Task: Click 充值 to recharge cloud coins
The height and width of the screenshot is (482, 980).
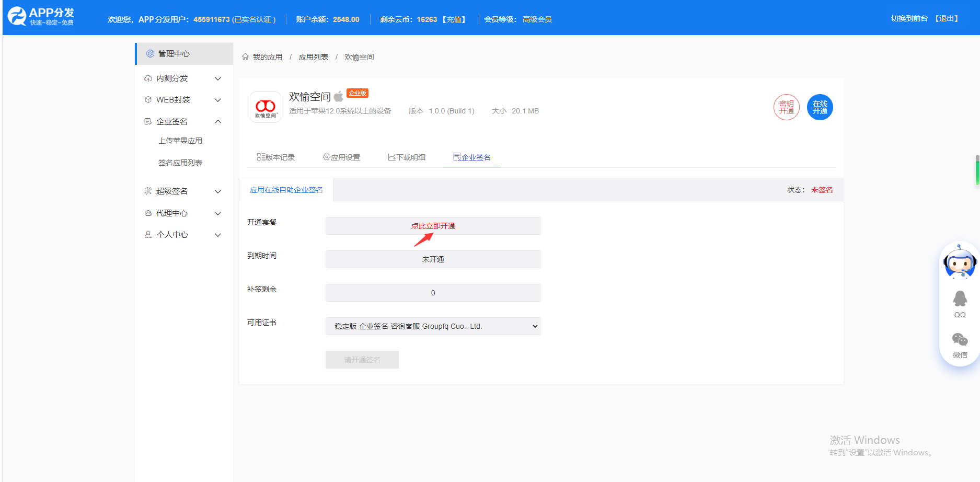Action: (x=454, y=19)
